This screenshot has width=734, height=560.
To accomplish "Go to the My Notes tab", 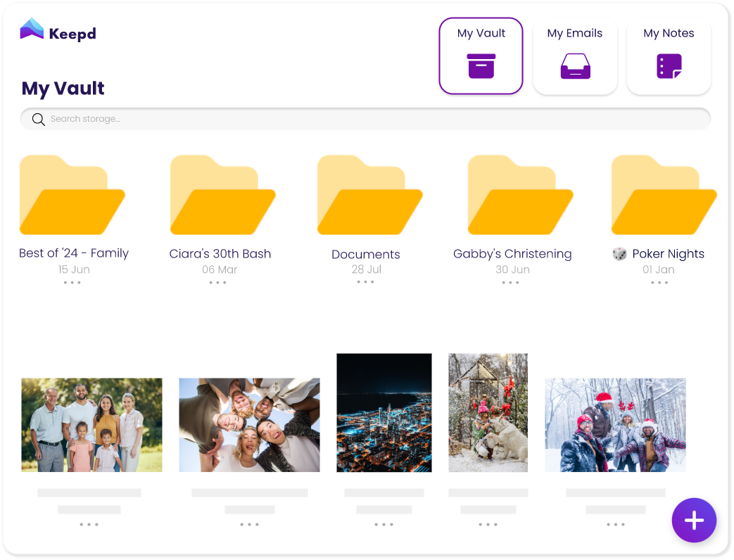I will coord(669,56).
